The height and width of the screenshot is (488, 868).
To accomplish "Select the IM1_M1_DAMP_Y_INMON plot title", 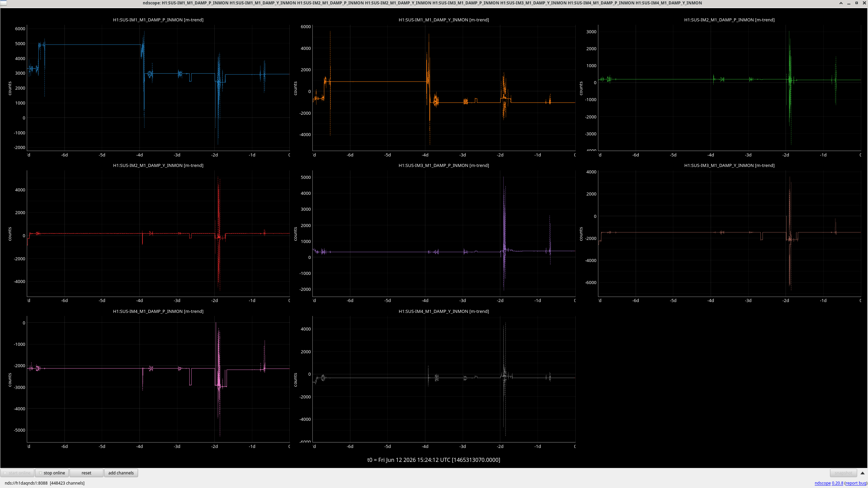I will click(x=444, y=20).
